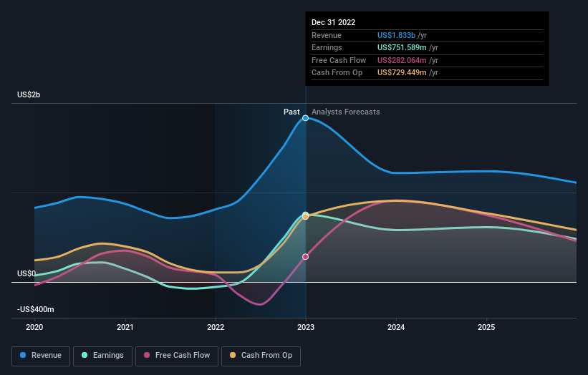Viewport: 588px width, 375px height.
Task: Click the US$282.064m free cash flow value
Action: [402, 60]
